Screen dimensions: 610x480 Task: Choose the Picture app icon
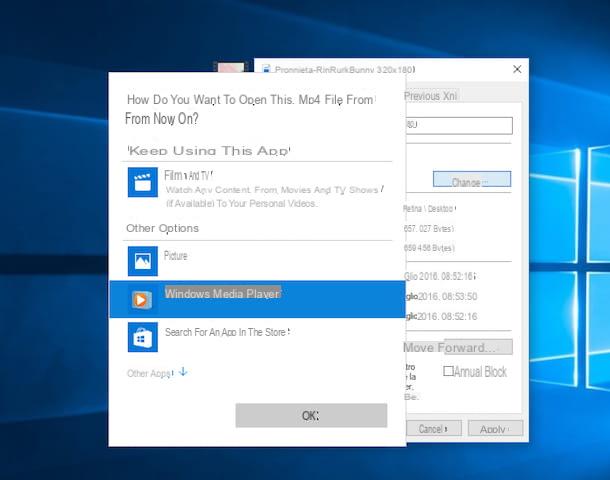143,261
